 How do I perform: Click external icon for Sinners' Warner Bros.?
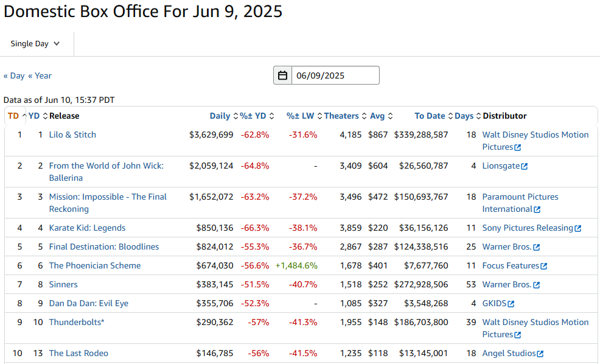[x=536, y=285]
